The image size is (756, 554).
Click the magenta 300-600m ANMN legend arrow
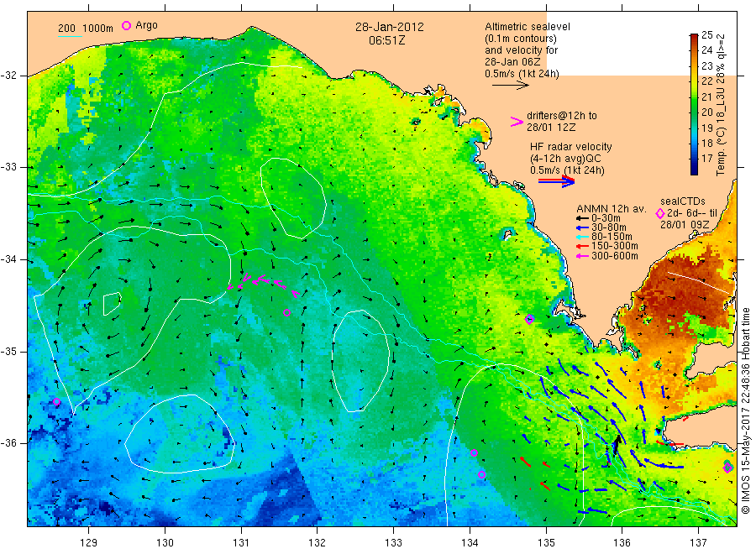tap(582, 256)
